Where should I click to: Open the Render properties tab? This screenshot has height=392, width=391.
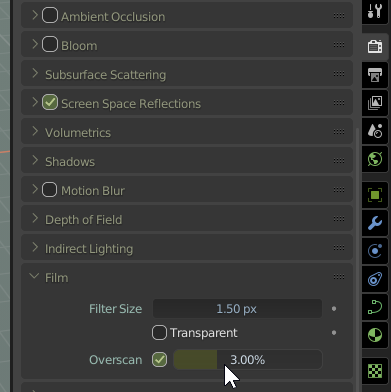point(375,46)
